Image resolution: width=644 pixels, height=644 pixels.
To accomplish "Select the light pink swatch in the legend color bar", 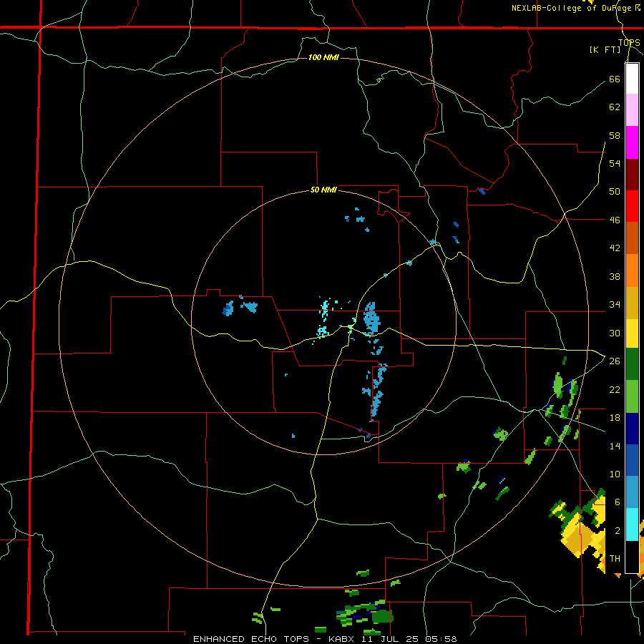I will pyautogui.click(x=632, y=109).
